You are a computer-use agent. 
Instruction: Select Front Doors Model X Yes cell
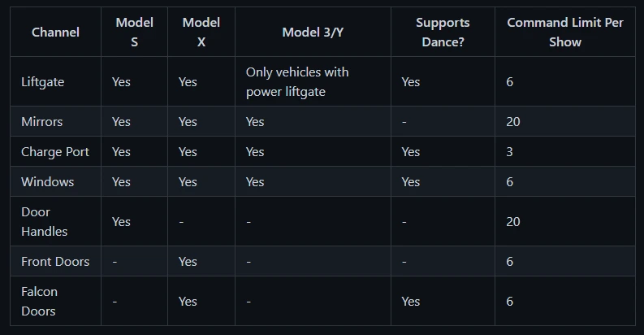coord(201,262)
